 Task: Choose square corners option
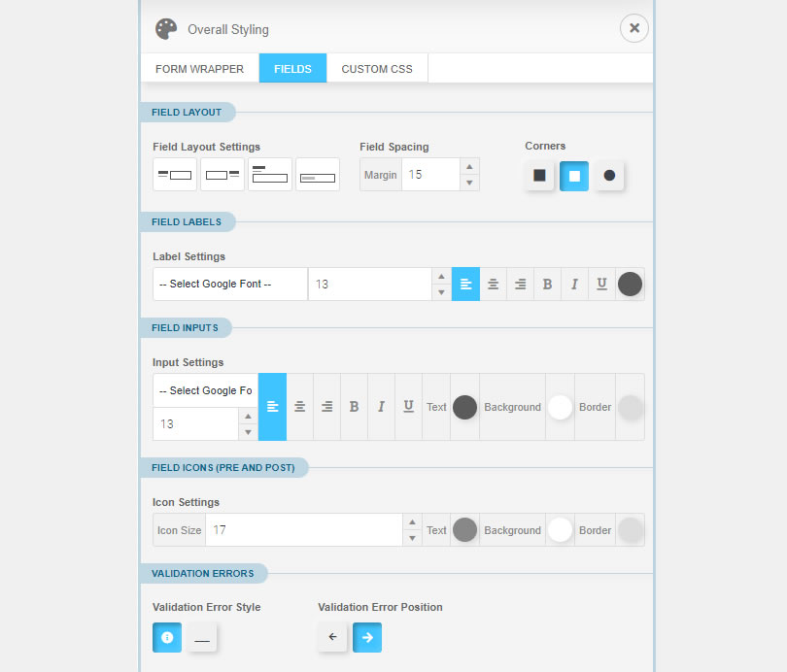point(539,176)
